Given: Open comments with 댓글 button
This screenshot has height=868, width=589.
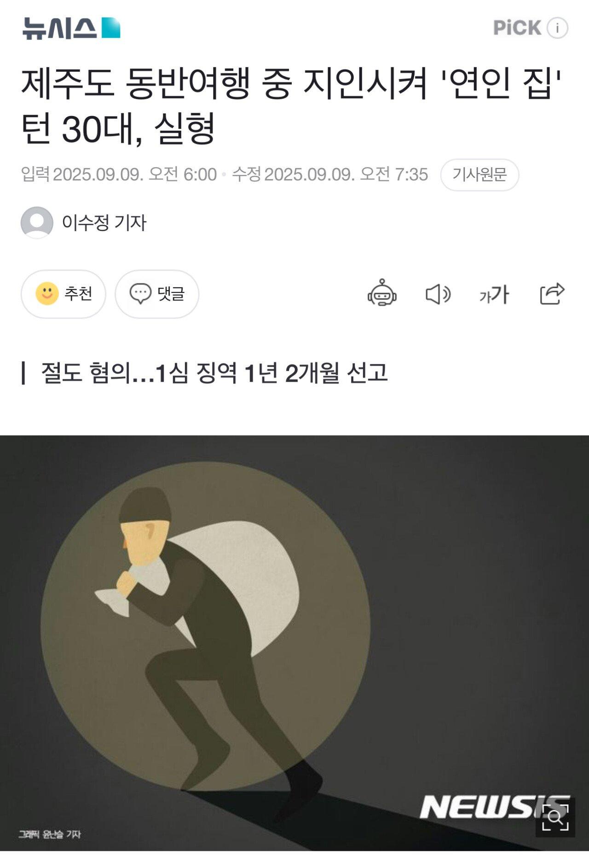Looking at the screenshot, I should (157, 294).
